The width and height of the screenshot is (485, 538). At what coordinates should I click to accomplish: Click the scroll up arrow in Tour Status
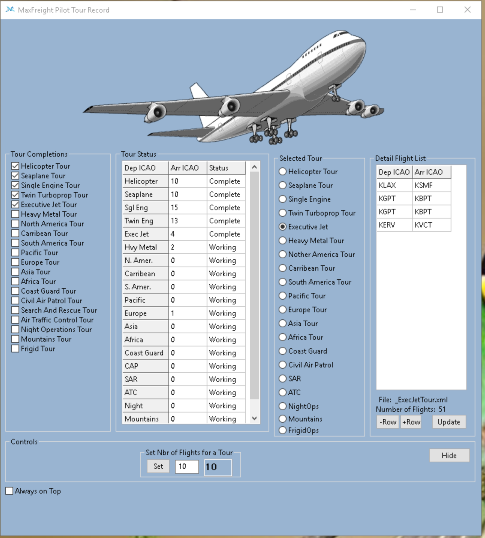point(254,167)
